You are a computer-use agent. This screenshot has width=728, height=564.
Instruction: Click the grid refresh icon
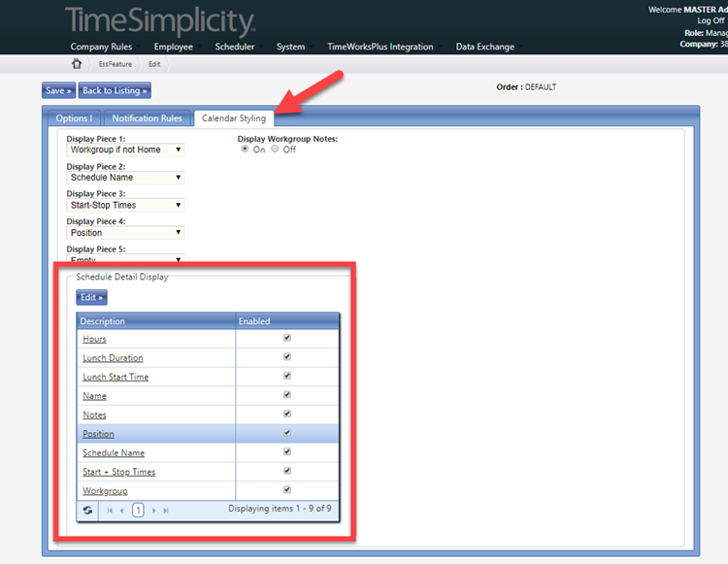[x=87, y=510]
